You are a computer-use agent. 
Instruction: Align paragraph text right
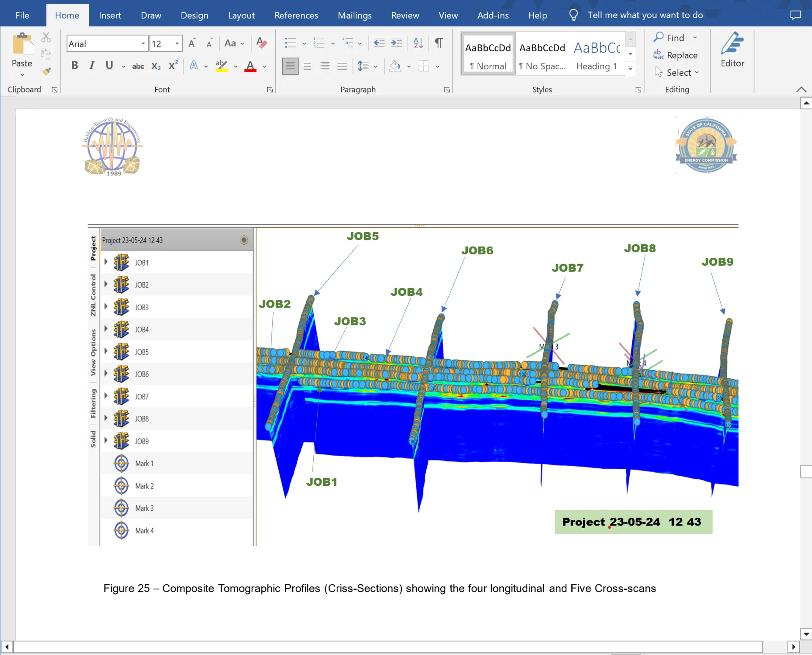325,66
